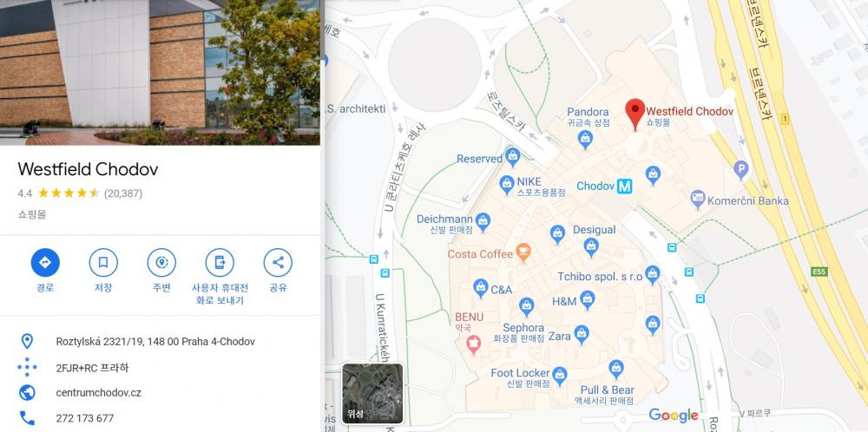Click the Komerční Banka marker

click(698, 200)
